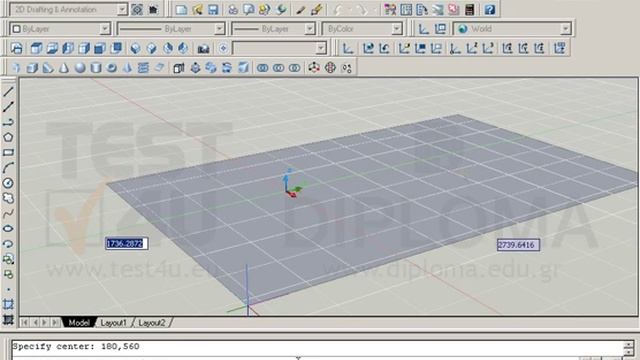The height and width of the screenshot is (360, 640).
Task: Select the Polyline tool
Action: 8,122
